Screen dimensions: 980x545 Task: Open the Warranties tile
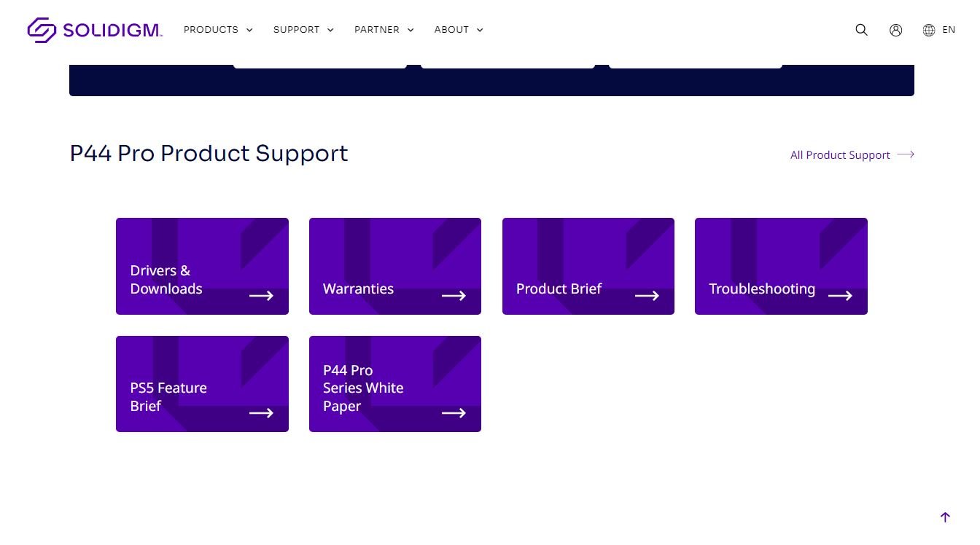coord(394,267)
